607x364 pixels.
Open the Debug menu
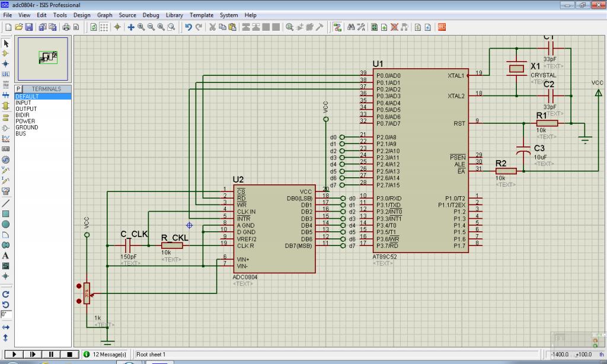pyautogui.click(x=151, y=15)
